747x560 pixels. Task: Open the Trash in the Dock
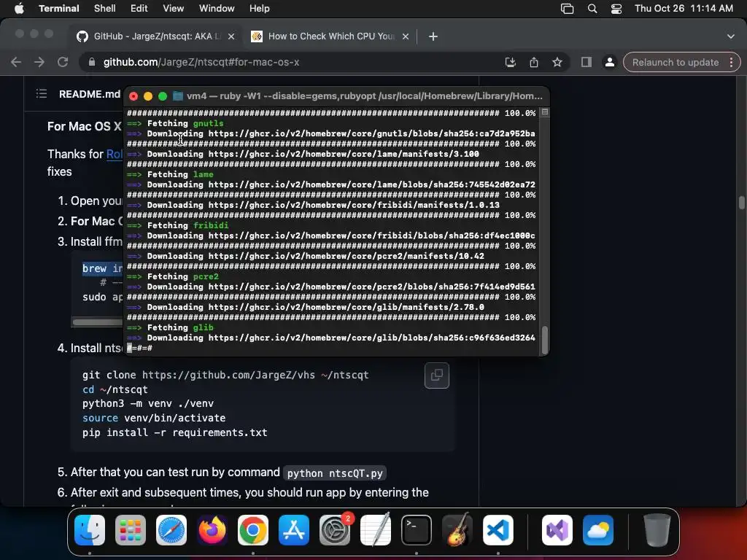click(657, 530)
